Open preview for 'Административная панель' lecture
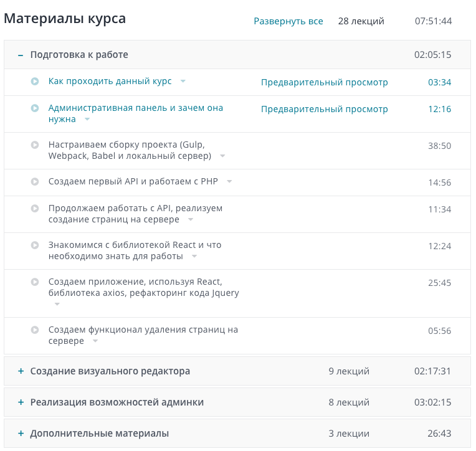 click(324, 109)
